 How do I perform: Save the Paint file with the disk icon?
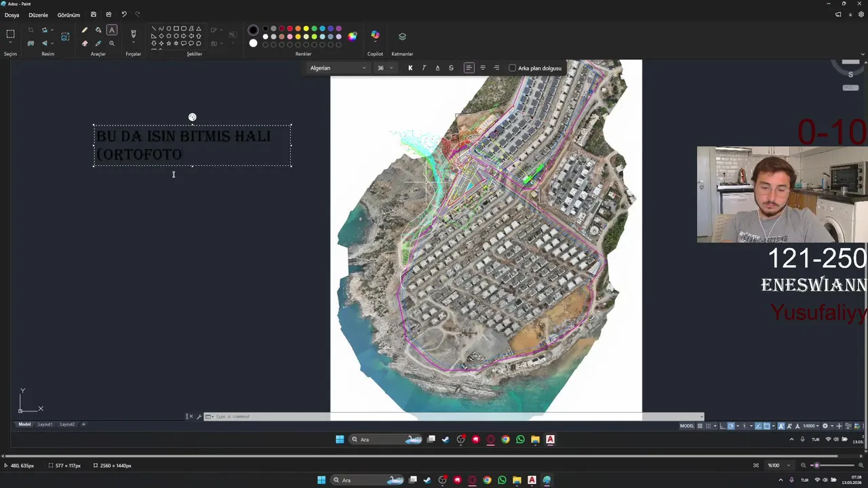[94, 14]
